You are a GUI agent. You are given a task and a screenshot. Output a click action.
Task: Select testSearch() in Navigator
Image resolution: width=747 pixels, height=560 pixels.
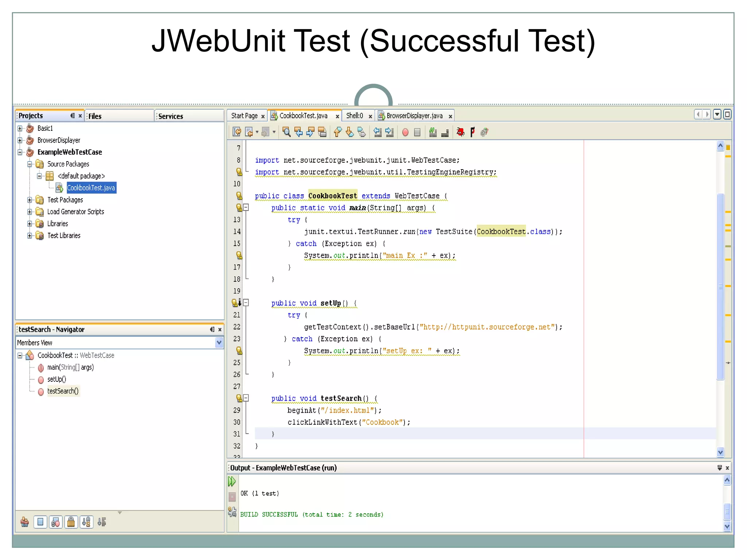tap(63, 391)
